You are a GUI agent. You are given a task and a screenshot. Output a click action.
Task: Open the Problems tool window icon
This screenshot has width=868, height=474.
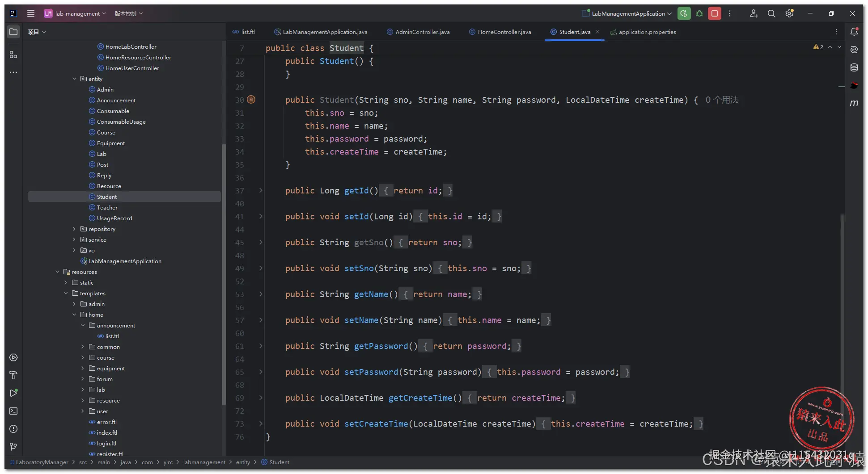click(x=13, y=429)
